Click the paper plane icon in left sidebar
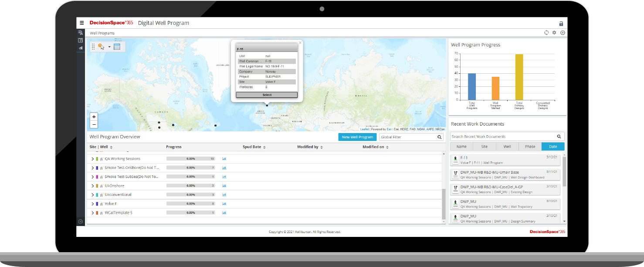This screenshot has width=644, height=267. (x=81, y=48)
